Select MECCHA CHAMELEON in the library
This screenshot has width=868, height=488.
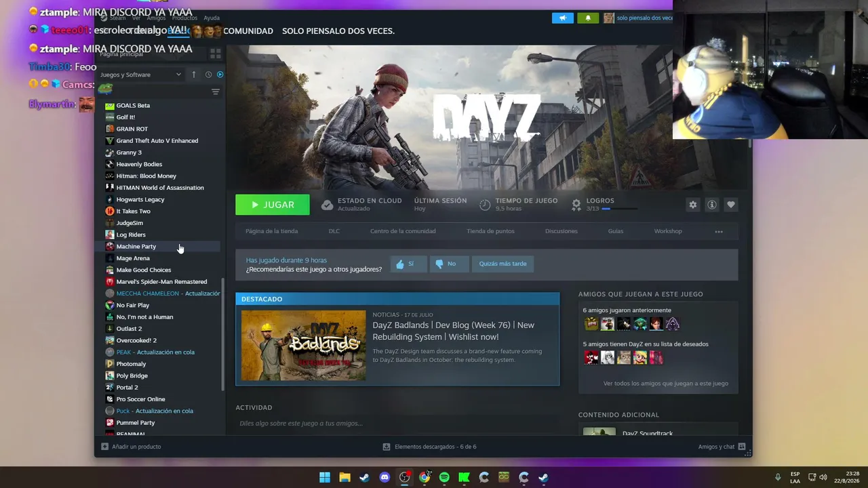(x=163, y=293)
